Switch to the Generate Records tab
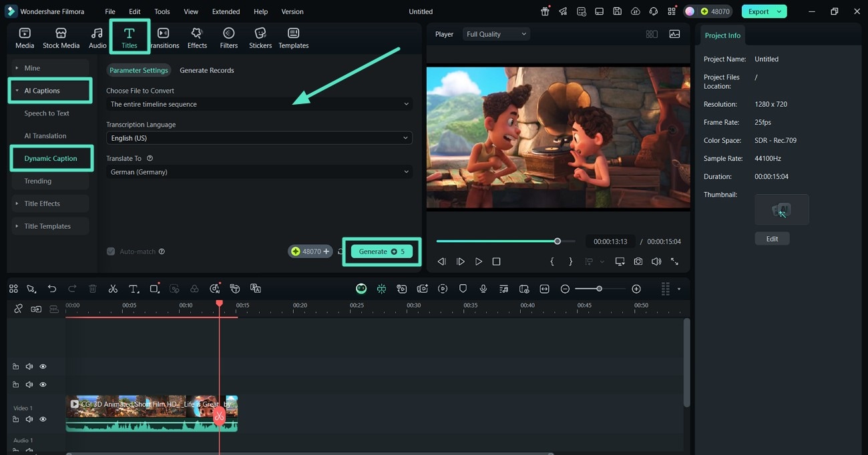The width and height of the screenshot is (868, 455). (207, 70)
